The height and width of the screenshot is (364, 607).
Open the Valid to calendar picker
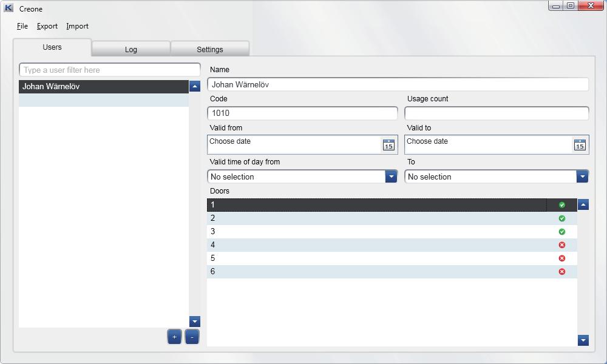point(580,145)
